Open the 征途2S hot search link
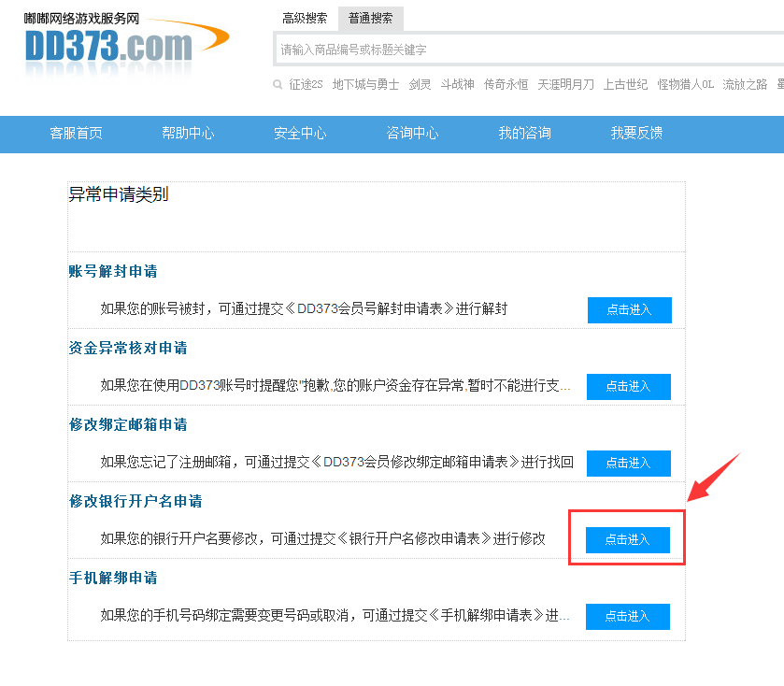 click(306, 84)
